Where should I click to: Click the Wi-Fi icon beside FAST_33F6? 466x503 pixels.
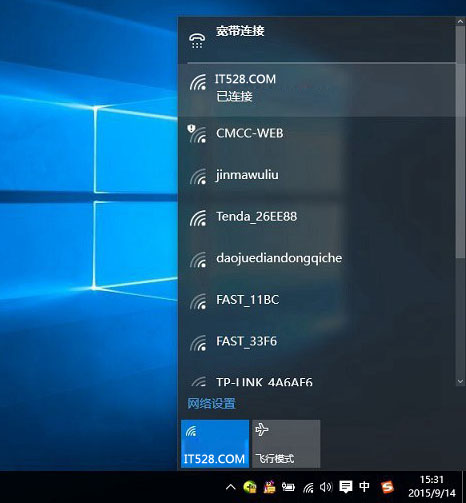point(198,343)
